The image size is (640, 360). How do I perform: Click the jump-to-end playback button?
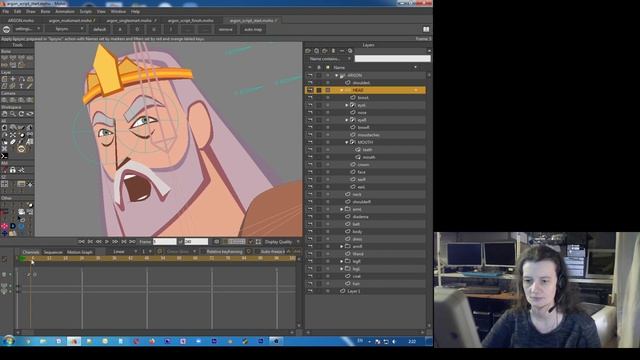coord(132,242)
